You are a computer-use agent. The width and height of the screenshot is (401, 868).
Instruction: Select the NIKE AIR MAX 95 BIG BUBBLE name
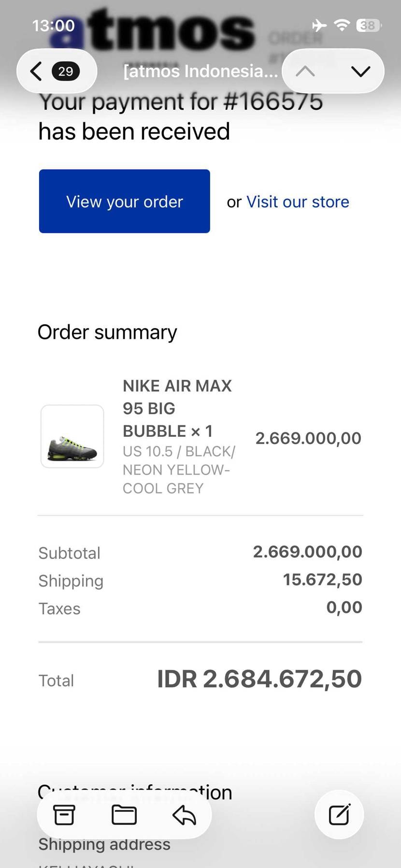click(177, 408)
